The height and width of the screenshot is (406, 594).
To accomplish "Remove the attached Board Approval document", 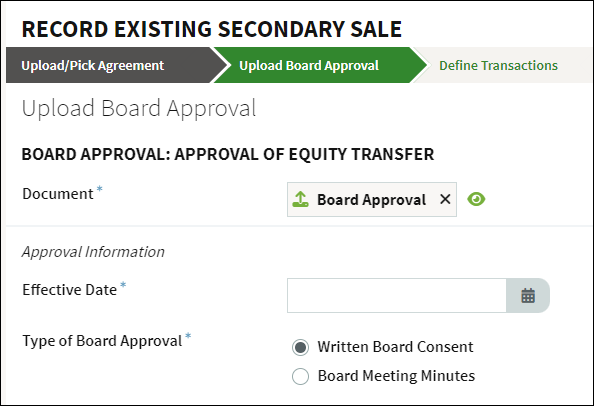I will coord(445,199).
